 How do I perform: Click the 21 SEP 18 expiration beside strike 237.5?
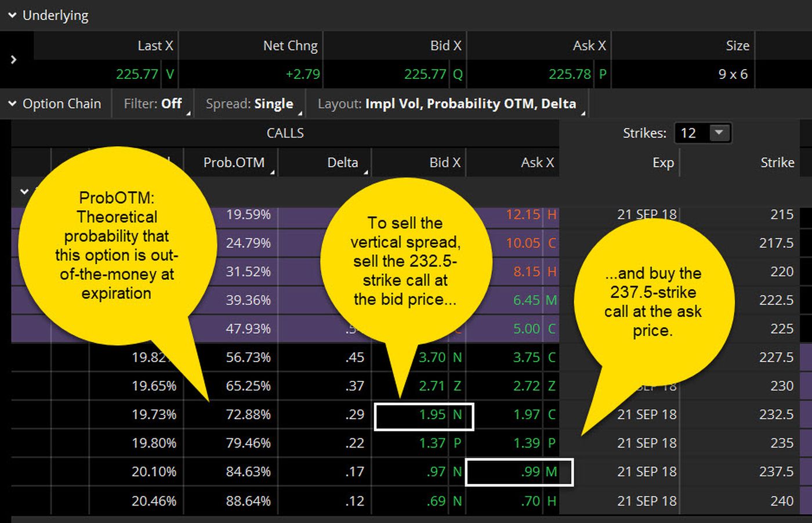[646, 472]
